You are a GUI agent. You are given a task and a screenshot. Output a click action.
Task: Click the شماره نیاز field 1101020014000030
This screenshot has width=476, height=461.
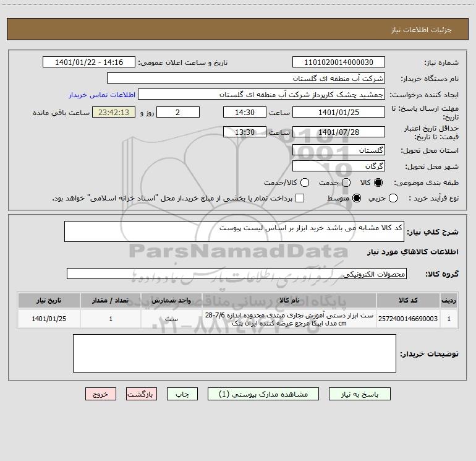[339, 62]
